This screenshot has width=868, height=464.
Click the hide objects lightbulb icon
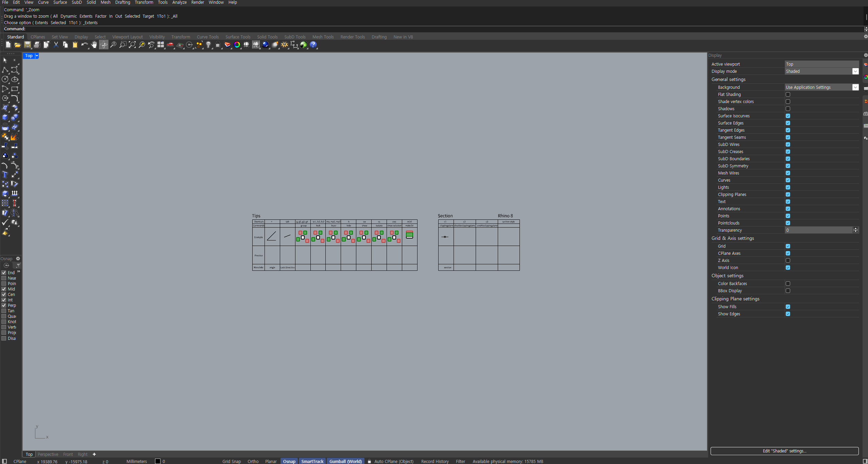tap(208, 45)
